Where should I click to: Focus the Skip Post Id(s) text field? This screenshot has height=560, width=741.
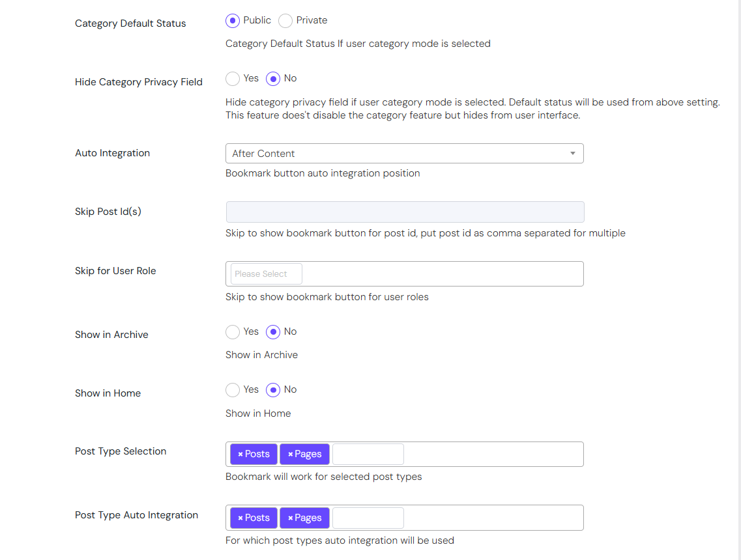coord(405,212)
